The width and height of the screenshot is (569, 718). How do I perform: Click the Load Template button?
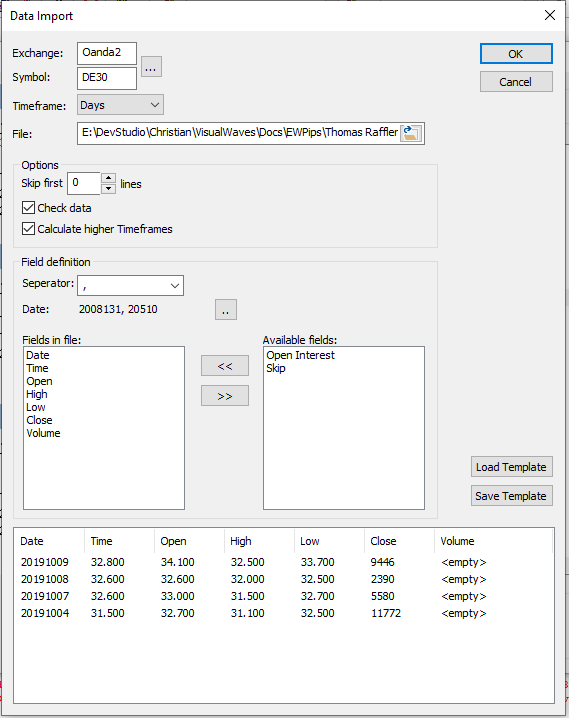pos(511,467)
